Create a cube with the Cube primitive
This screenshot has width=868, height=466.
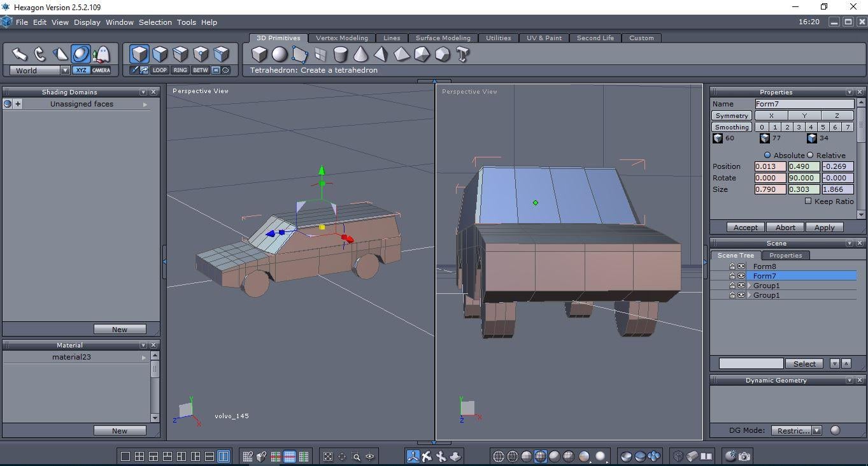[259, 54]
